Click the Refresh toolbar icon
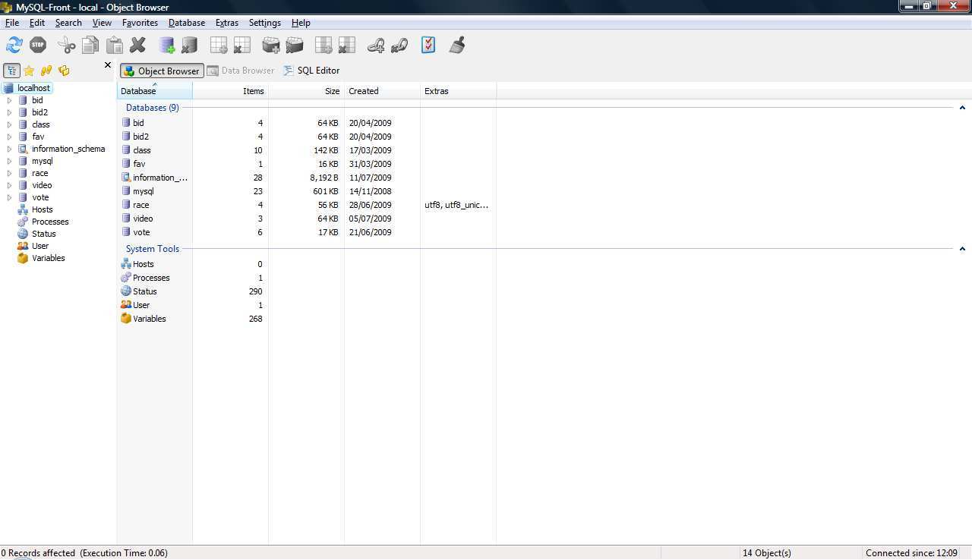 click(x=15, y=46)
